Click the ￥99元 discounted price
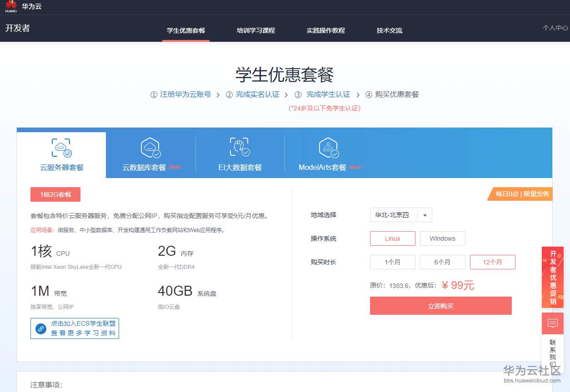 coord(458,285)
